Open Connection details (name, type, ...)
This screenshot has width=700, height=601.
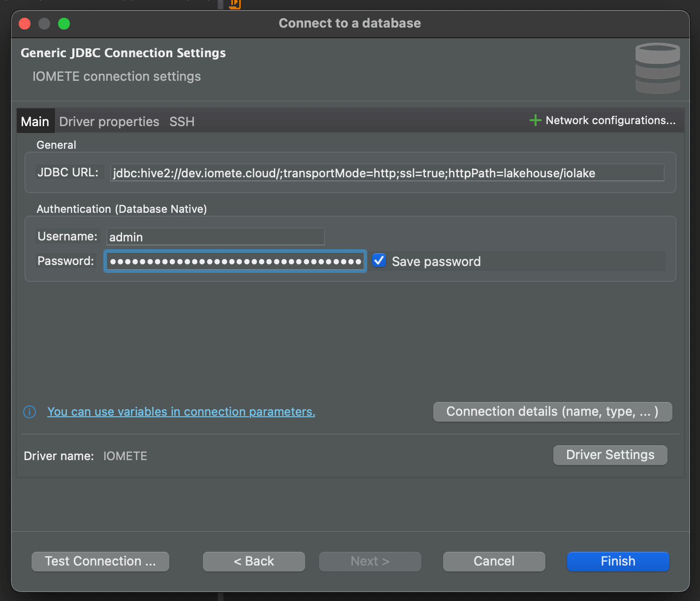(x=552, y=411)
